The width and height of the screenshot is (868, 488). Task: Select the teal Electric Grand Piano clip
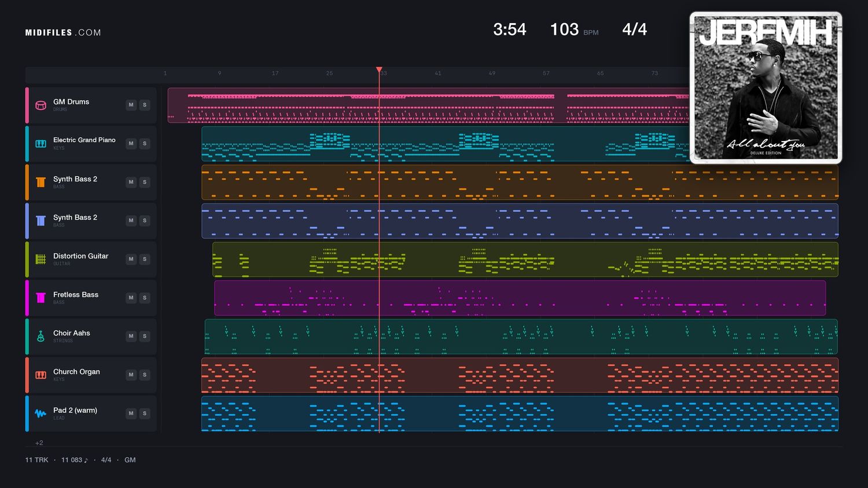click(x=446, y=143)
